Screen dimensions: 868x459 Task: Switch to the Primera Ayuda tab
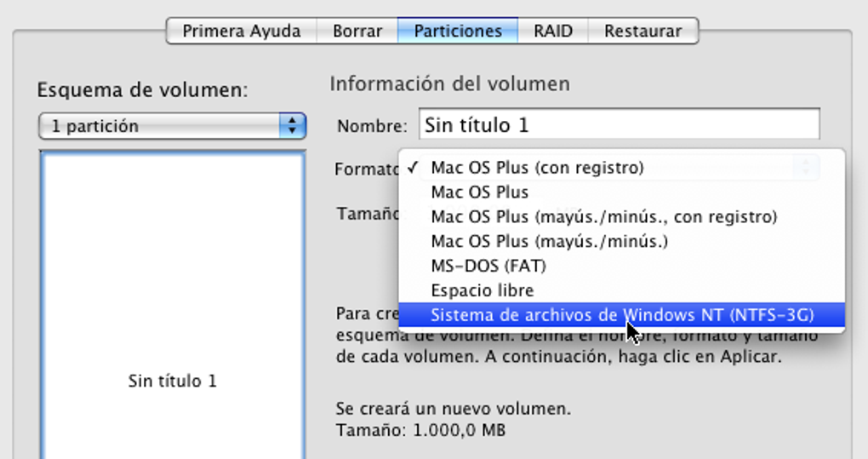(242, 31)
